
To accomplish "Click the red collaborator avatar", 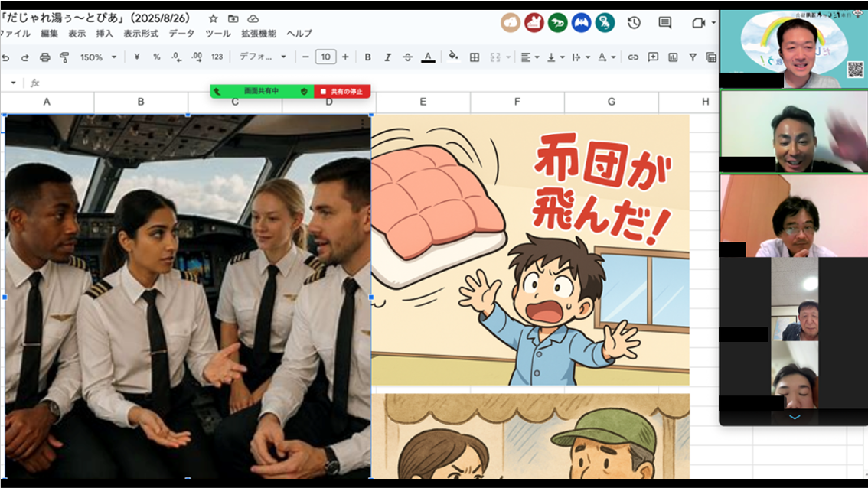I will click(x=534, y=23).
